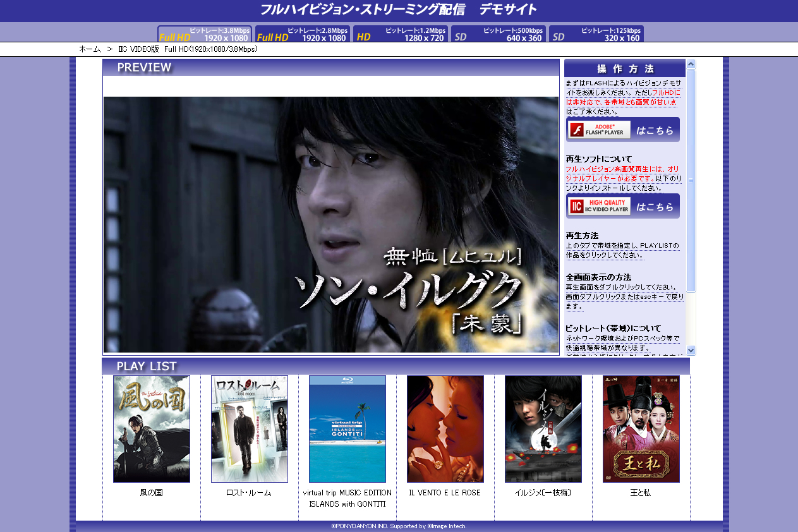Play the ロスト・ルーム cover thumbnail
This screenshot has width=798, height=532.
coord(250,429)
